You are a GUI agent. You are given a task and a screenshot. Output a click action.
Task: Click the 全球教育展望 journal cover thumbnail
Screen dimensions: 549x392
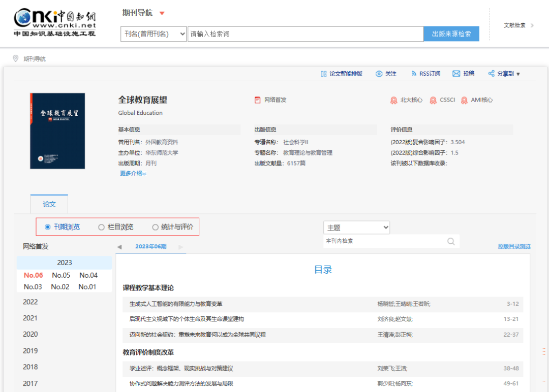pyautogui.click(x=57, y=131)
